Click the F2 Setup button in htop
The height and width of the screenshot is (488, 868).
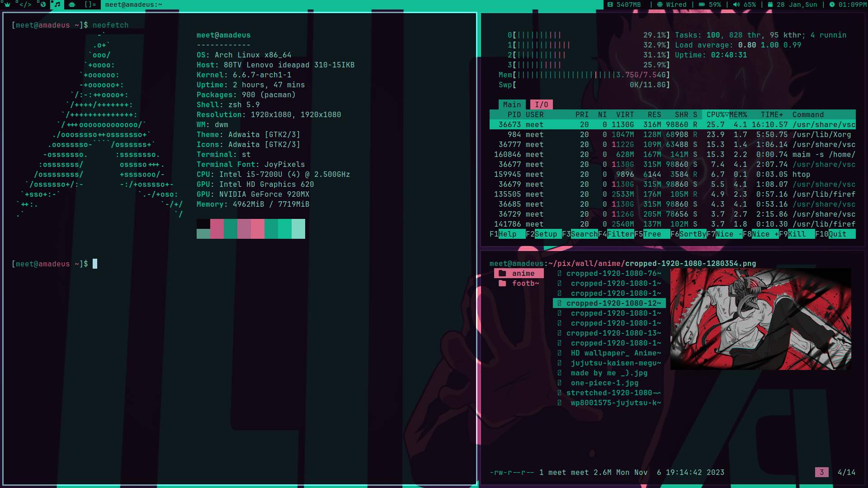(543, 234)
